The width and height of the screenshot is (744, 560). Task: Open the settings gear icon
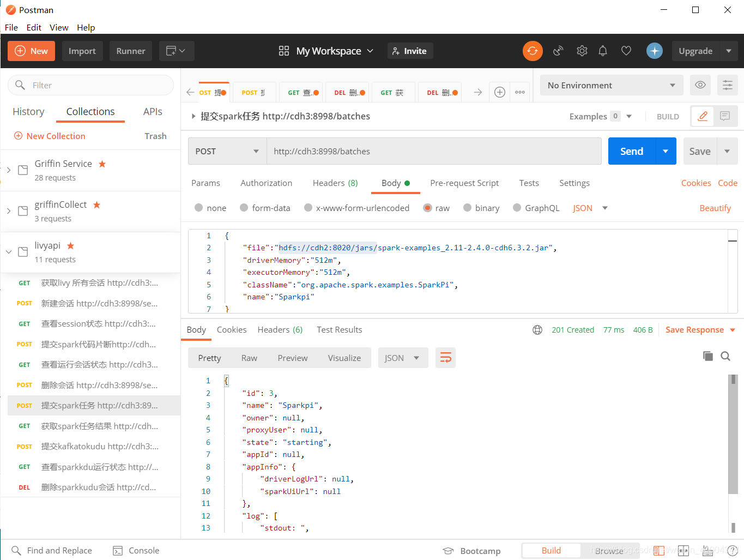[x=582, y=51]
